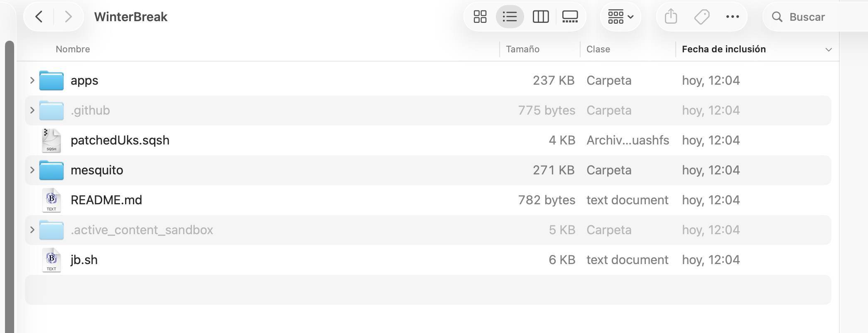Switch to icon grid view
Viewport: 868px width, 333px height.
(480, 17)
